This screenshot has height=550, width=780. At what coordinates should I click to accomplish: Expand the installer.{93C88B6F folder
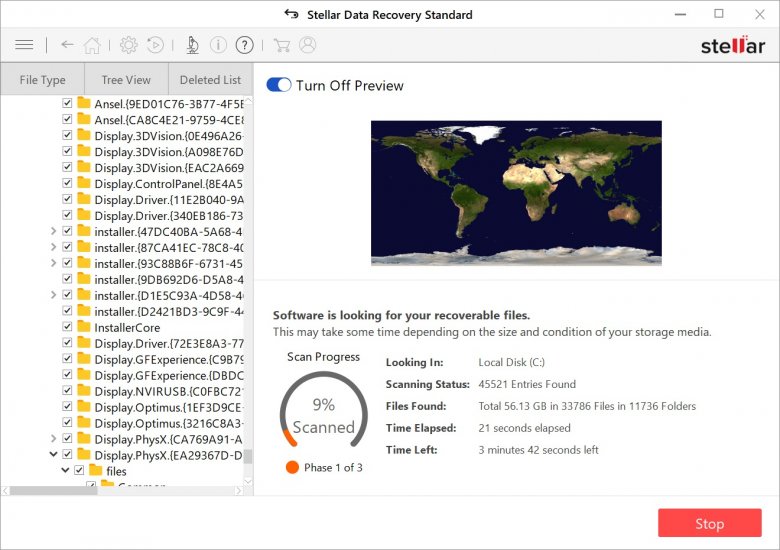pos(53,263)
